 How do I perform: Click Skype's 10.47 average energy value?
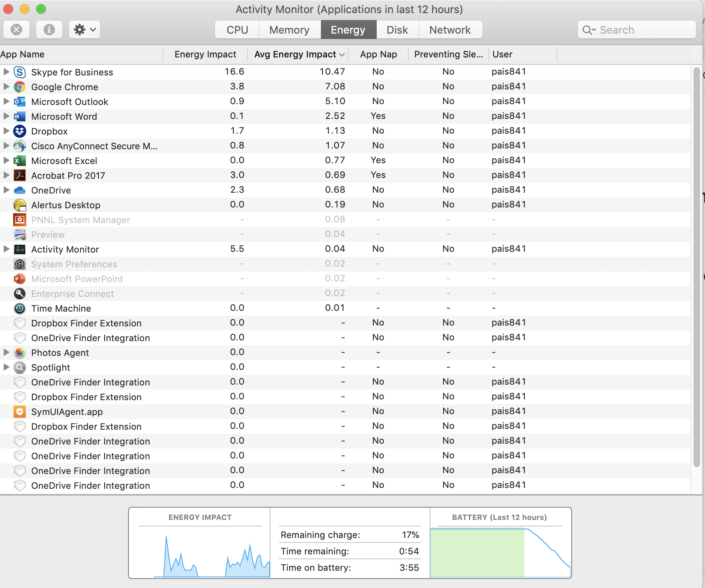click(332, 72)
